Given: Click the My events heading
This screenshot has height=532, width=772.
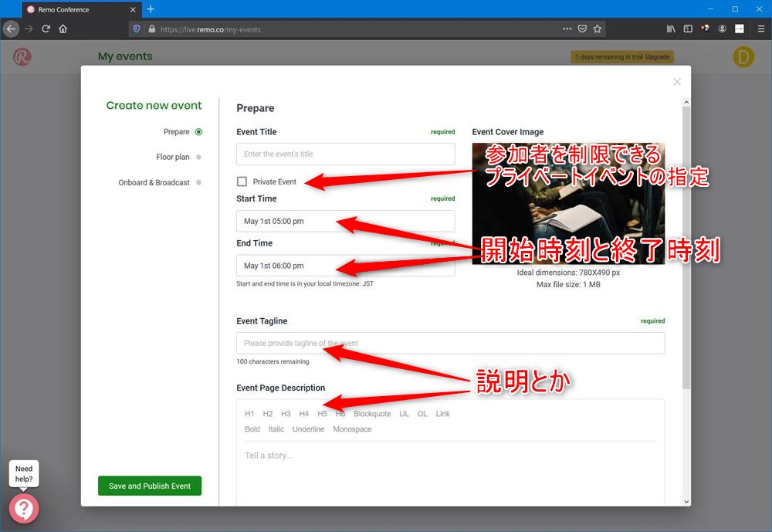Looking at the screenshot, I should pyautogui.click(x=125, y=56).
